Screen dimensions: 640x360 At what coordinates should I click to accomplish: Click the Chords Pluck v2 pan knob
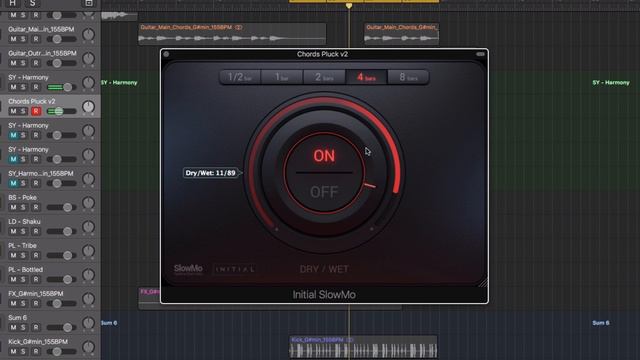[89, 107]
